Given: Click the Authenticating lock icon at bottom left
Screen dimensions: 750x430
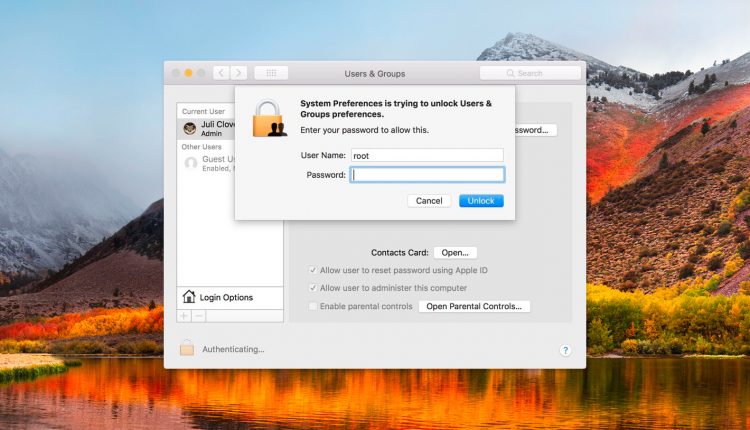Looking at the screenshot, I should [x=186, y=349].
